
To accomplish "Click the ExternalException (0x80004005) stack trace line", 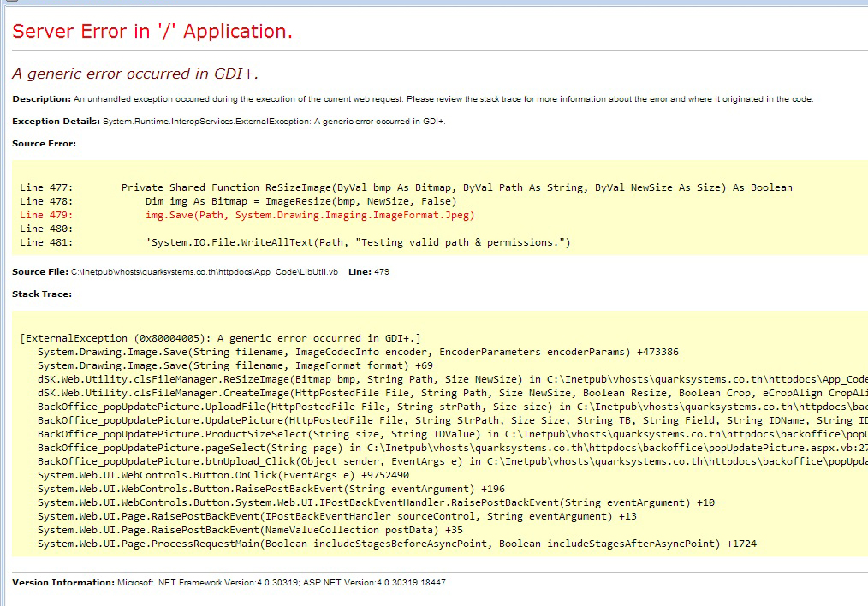I will pyautogui.click(x=220, y=338).
